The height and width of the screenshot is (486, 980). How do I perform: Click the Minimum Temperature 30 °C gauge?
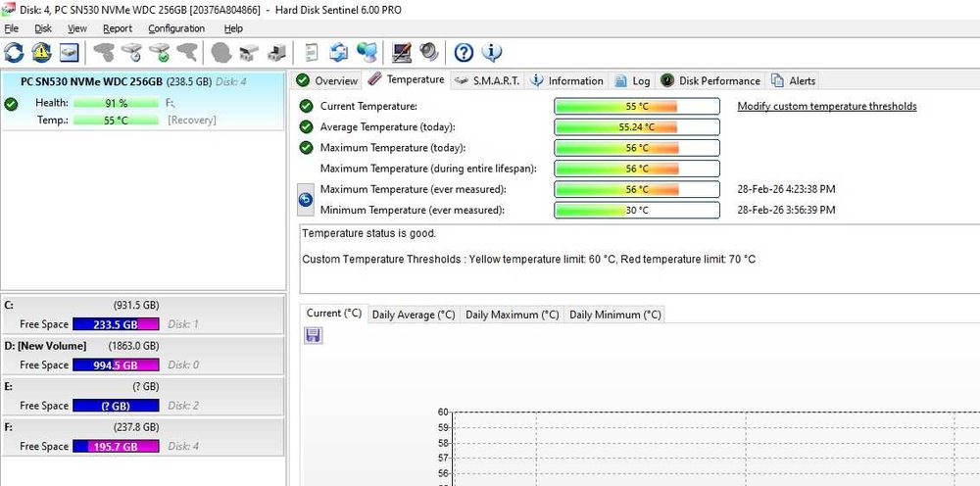click(x=637, y=210)
